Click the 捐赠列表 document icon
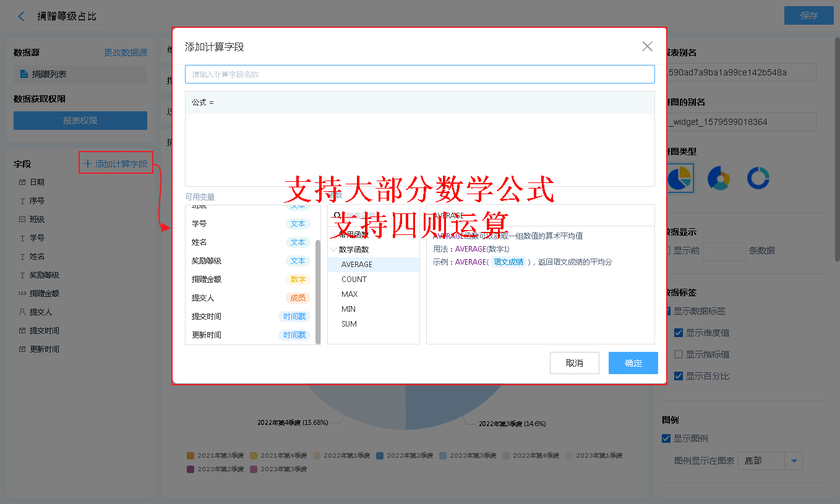This screenshot has height=504, width=840. point(24,74)
